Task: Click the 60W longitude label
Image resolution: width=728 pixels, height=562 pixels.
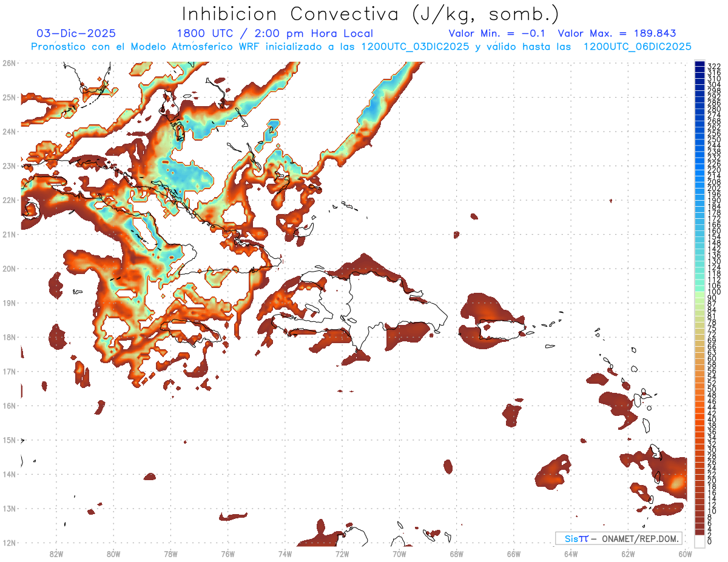Action: coord(685,553)
